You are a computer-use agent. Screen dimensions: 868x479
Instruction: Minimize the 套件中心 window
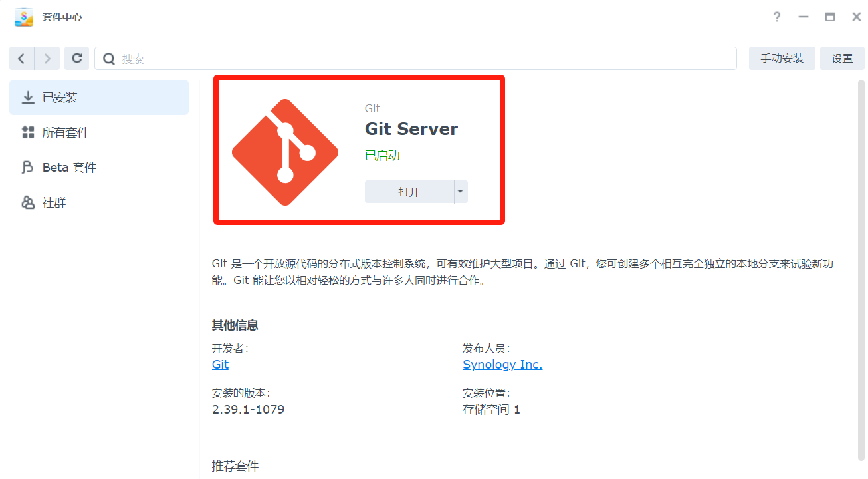tap(804, 17)
